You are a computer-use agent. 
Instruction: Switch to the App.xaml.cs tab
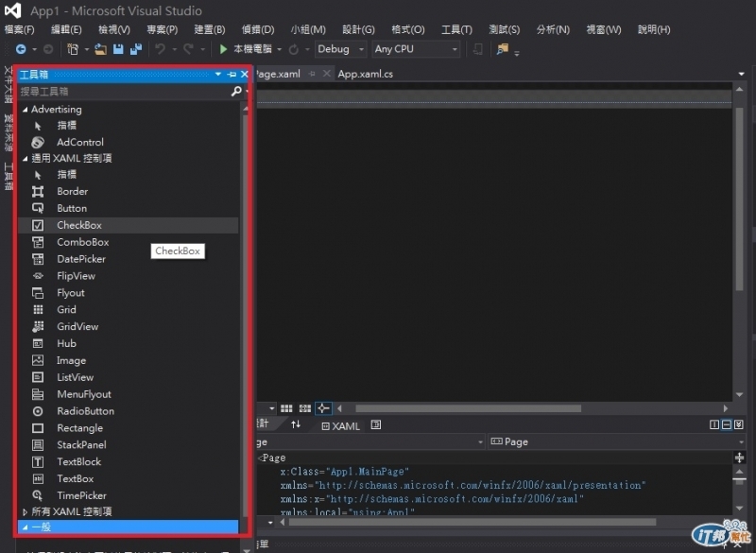[365, 74]
